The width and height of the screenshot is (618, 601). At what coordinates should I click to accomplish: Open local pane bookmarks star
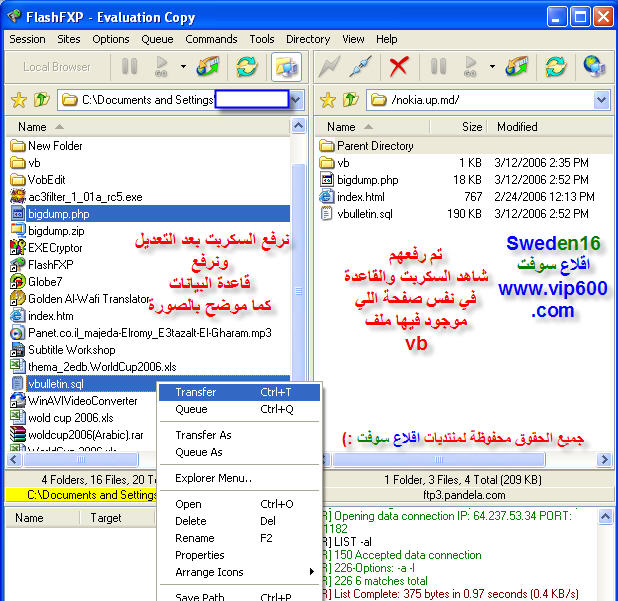[x=19, y=100]
